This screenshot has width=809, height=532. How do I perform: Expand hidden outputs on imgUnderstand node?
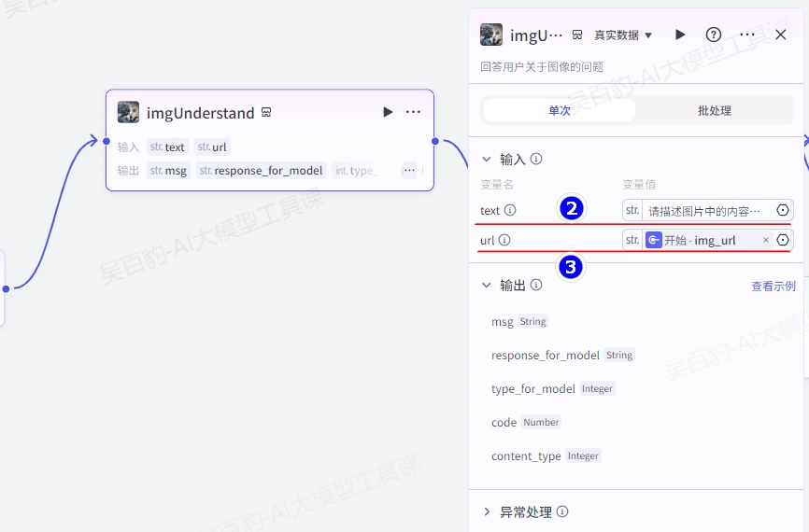pyautogui.click(x=409, y=170)
